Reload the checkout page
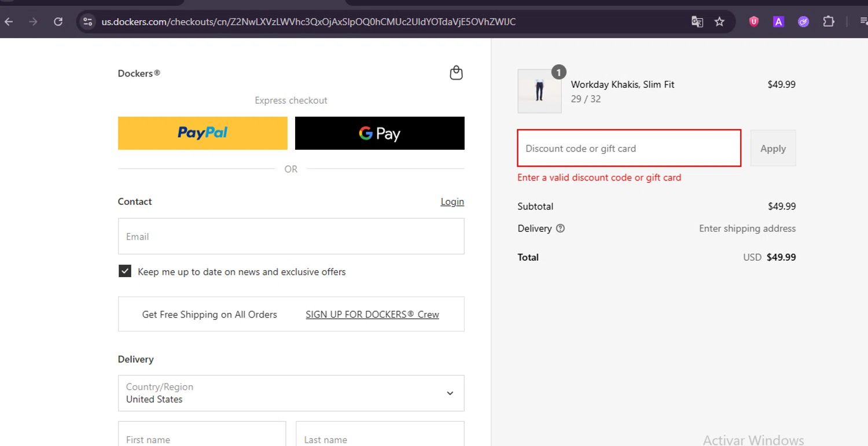 pos(58,22)
